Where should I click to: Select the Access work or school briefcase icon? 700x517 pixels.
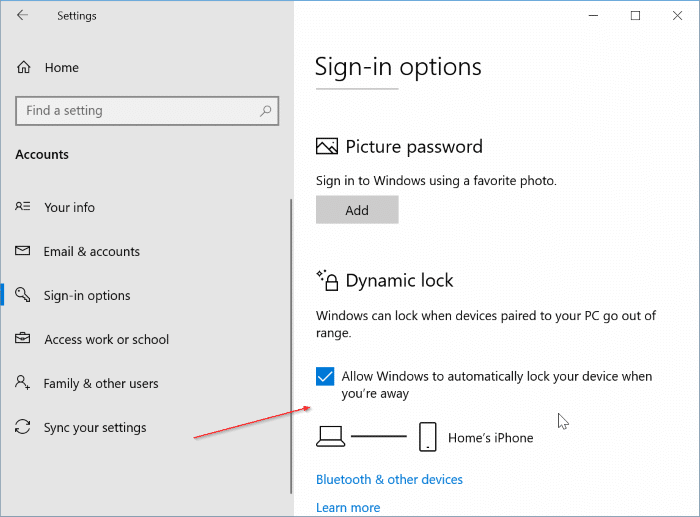pyautogui.click(x=23, y=338)
